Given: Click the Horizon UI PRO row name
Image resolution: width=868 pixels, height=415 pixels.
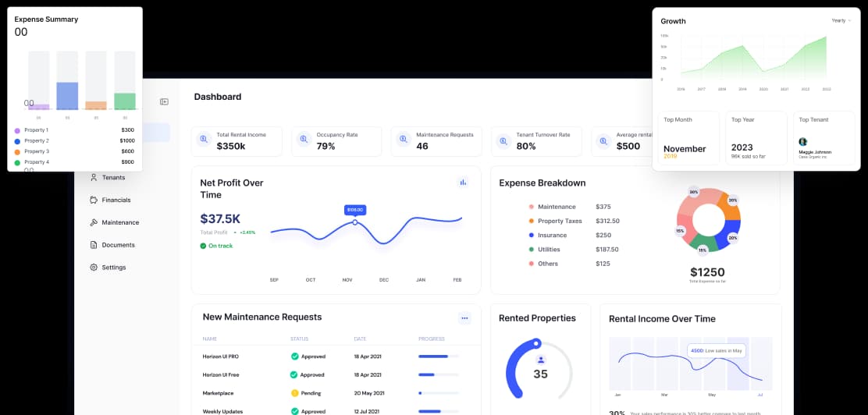Looking at the screenshot, I should pos(220,356).
